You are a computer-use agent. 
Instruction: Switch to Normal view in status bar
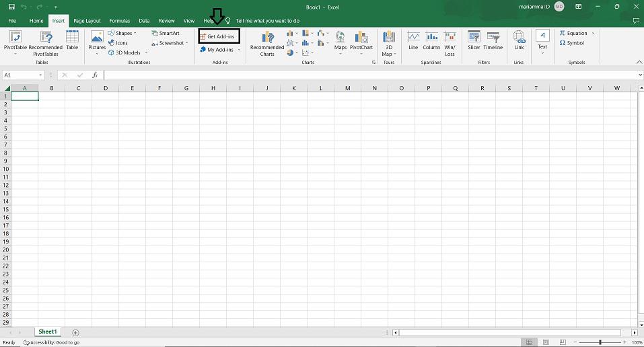pos(530,342)
